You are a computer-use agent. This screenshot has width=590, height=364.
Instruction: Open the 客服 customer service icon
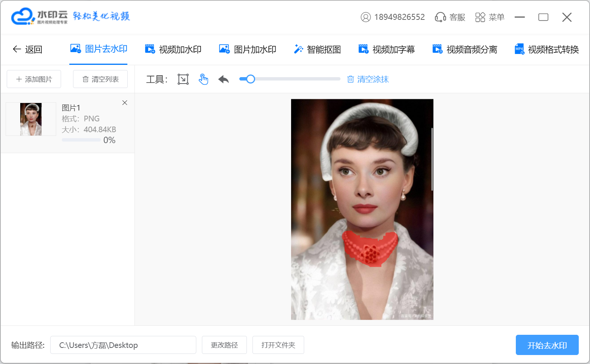click(450, 17)
